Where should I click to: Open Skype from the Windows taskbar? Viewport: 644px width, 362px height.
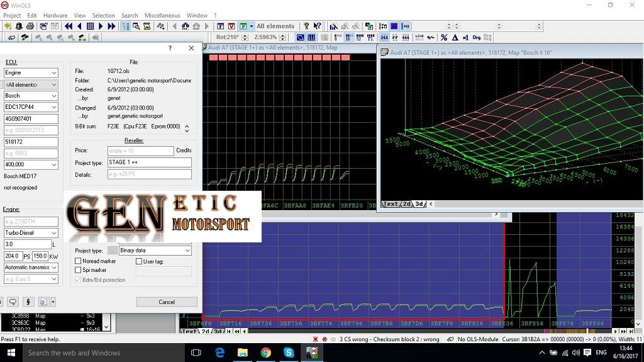click(289, 353)
